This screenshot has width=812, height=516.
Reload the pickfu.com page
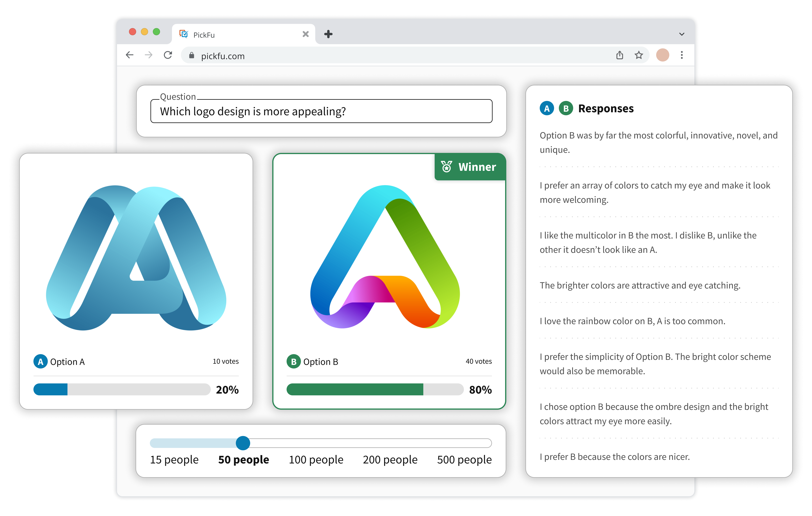(x=168, y=55)
